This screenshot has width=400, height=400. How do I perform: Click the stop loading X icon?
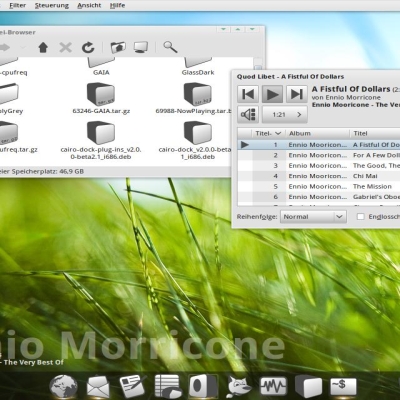click(65, 47)
